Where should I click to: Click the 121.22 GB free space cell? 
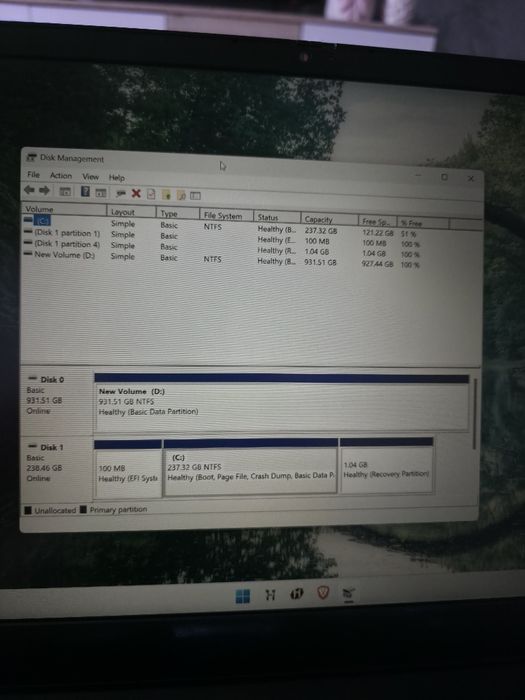coord(378,233)
